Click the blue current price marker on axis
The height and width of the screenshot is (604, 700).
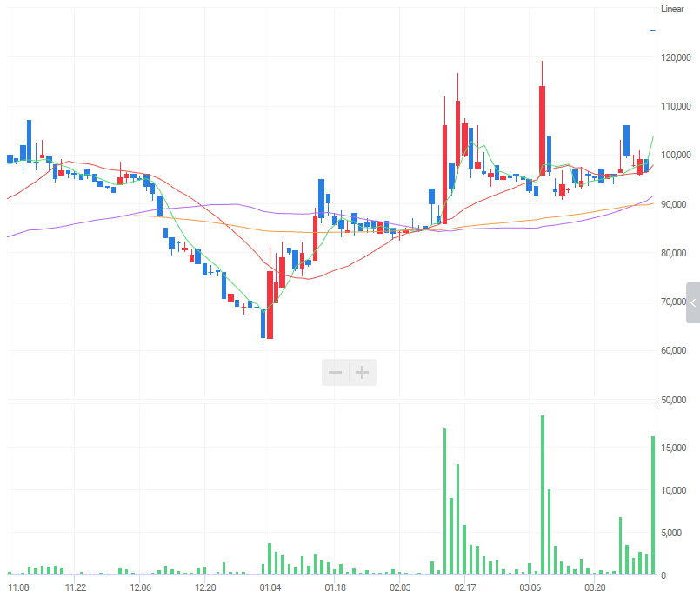tap(653, 30)
